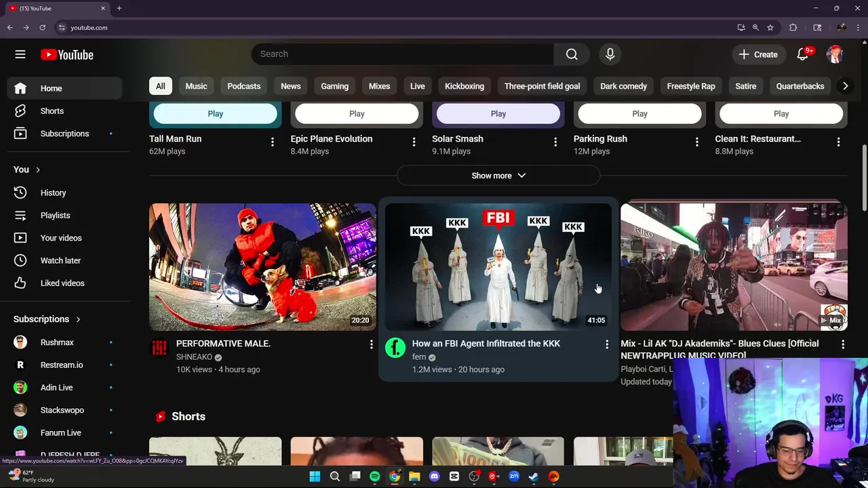The width and height of the screenshot is (868, 488).
Task: Open File Explorer from the taskbar
Action: pos(414,476)
